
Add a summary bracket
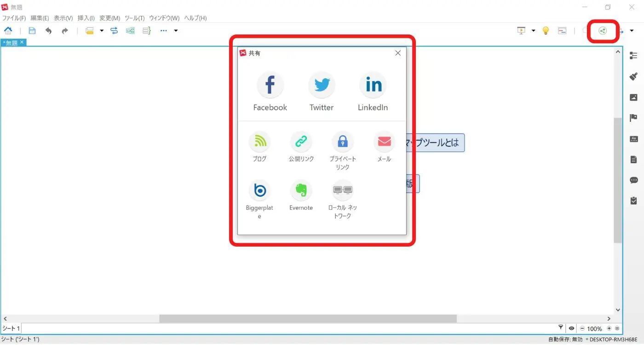tap(147, 31)
